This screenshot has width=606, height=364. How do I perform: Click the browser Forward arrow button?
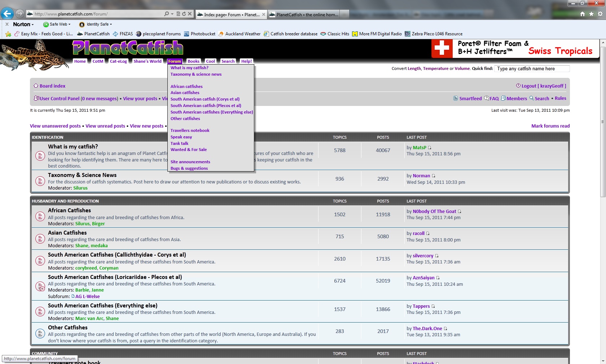coord(20,14)
